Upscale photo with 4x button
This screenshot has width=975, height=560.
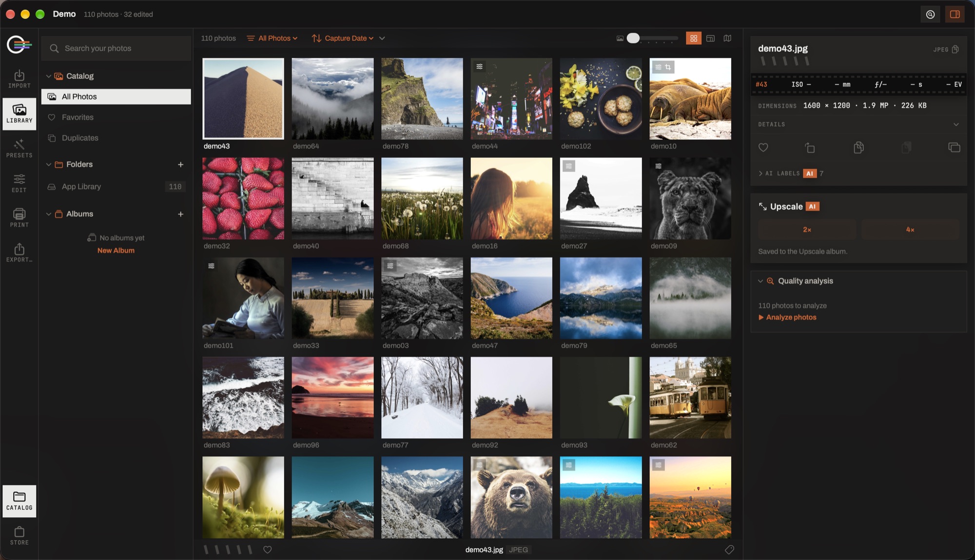pos(910,230)
